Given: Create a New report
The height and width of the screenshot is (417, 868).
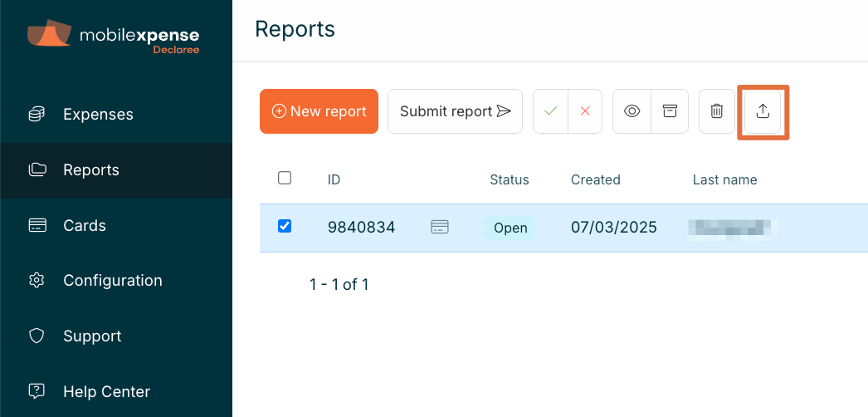Looking at the screenshot, I should click(319, 111).
